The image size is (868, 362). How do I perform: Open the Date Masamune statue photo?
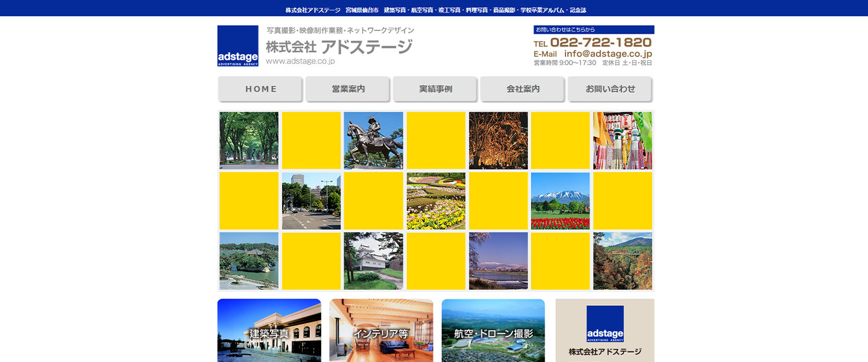pyautogui.click(x=373, y=140)
